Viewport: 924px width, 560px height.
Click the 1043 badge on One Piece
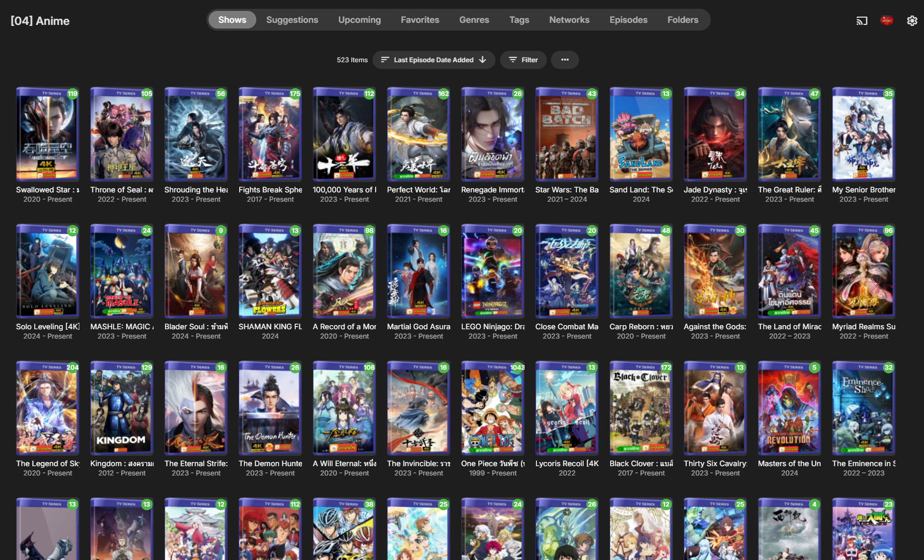click(517, 368)
